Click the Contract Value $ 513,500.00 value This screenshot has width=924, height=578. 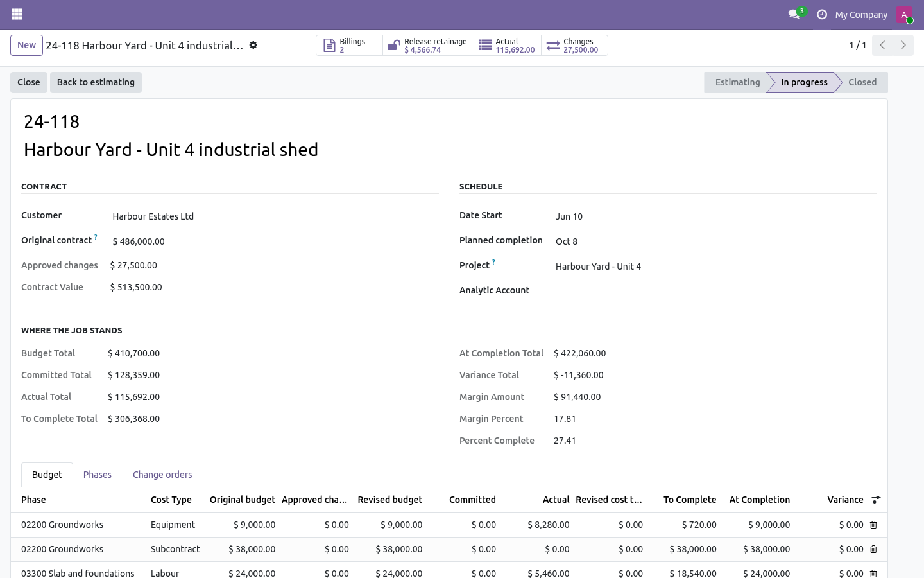coord(136,287)
